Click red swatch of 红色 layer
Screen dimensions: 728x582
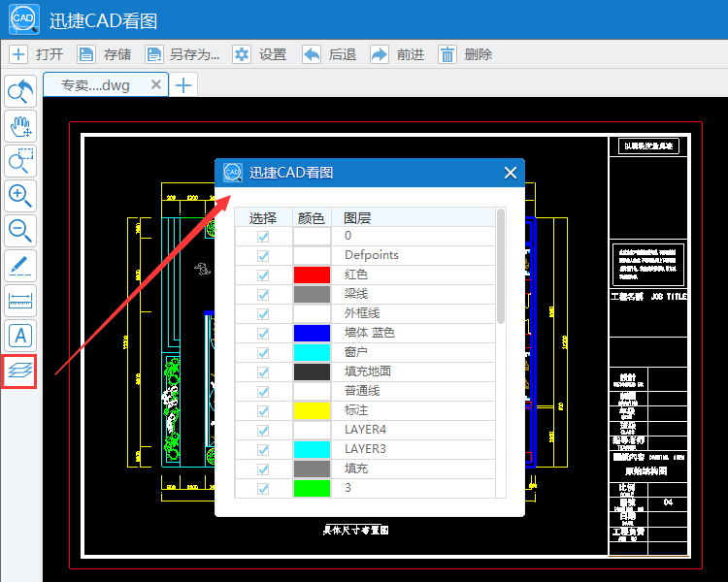[x=312, y=275]
